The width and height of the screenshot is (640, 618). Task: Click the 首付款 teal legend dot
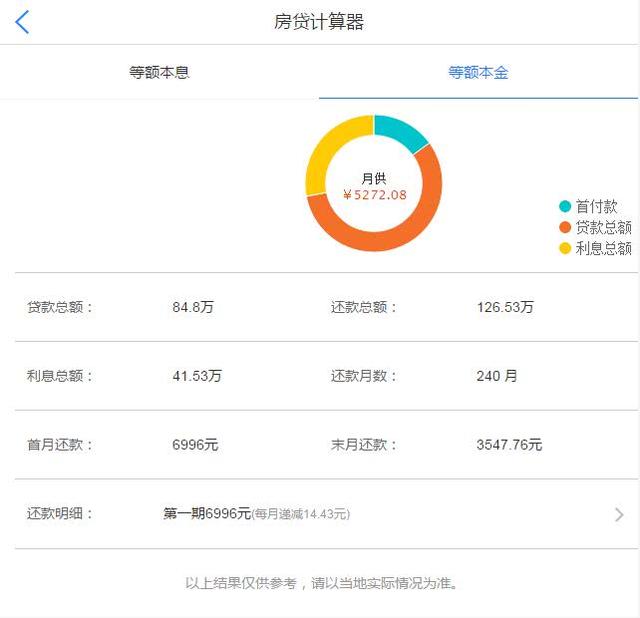(x=565, y=207)
